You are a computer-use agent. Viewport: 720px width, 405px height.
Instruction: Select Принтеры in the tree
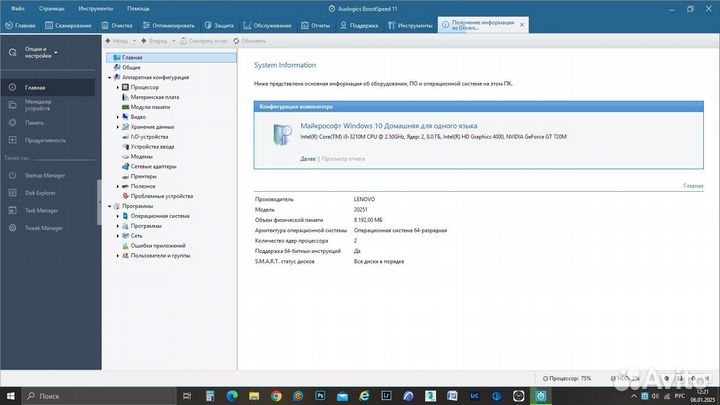(143, 176)
